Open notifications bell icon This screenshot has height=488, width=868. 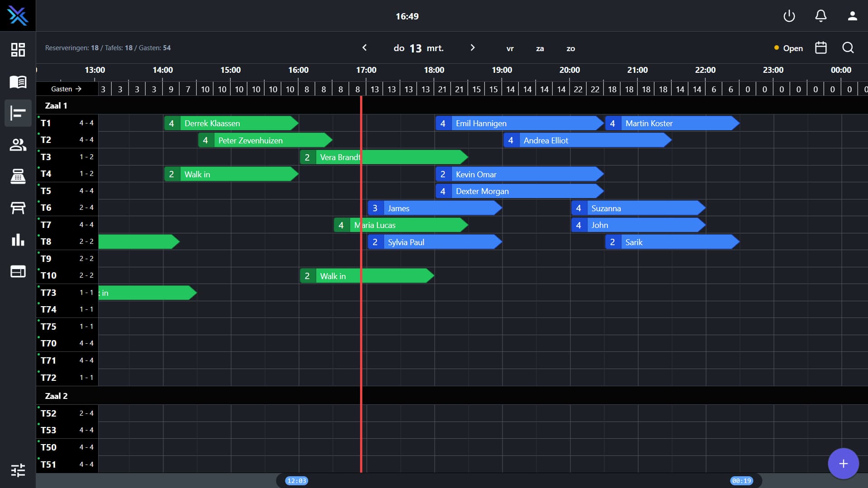click(x=821, y=16)
